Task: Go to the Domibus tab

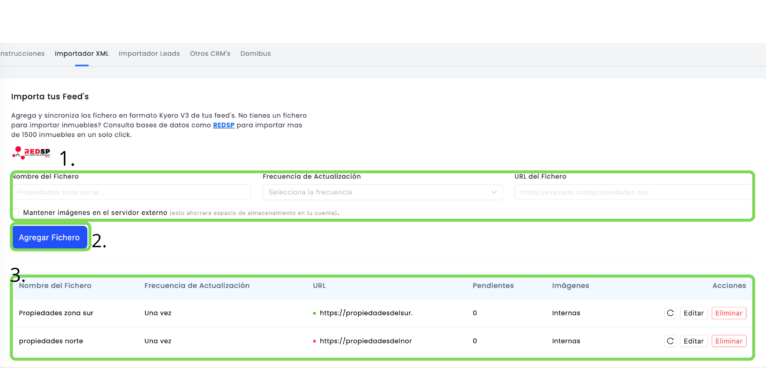Action: click(x=255, y=53)
